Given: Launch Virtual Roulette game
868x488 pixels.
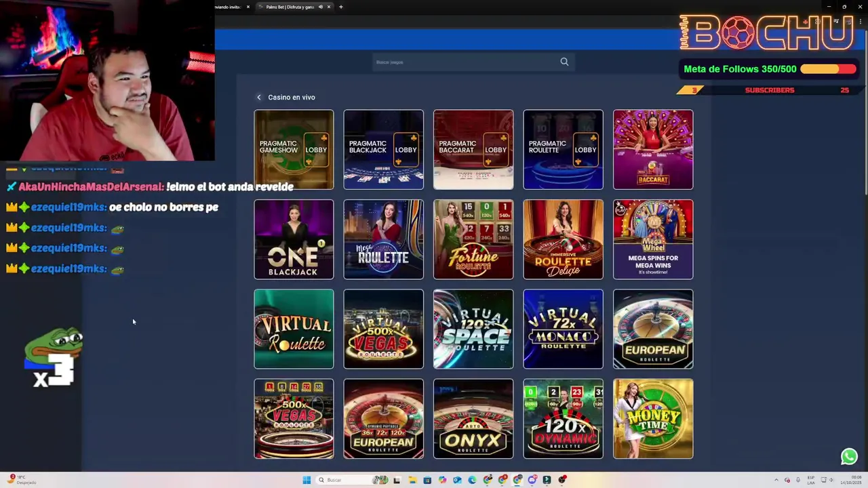Looking at the screenshot, I should (294, 329).
